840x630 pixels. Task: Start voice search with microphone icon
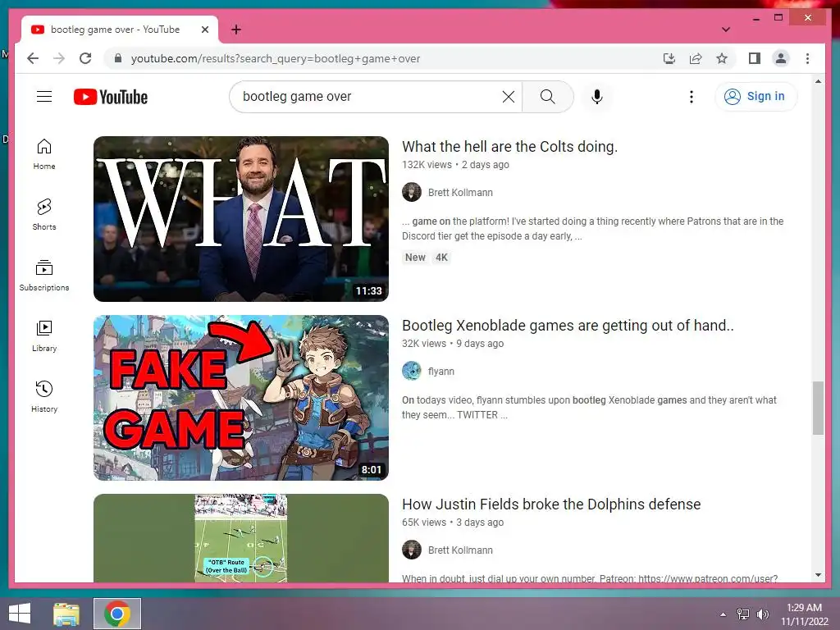click(597, 97)
